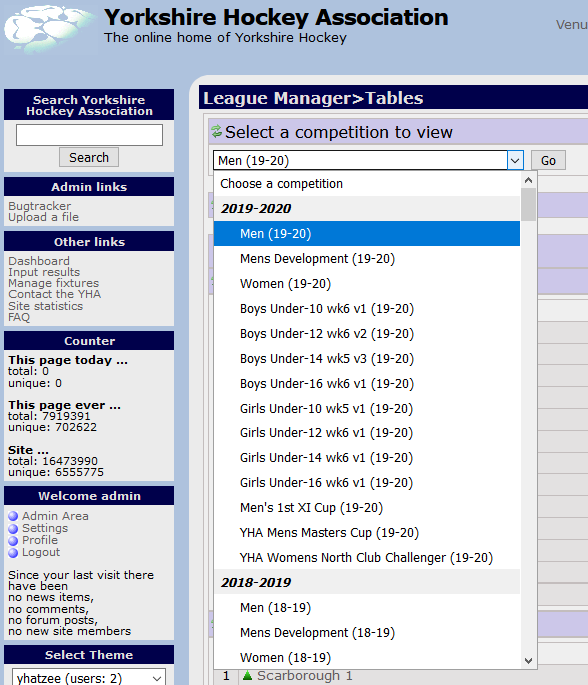Click the Yorkshire rose logo
Viewport: 588px width, 685px height.
click(49, 29)
